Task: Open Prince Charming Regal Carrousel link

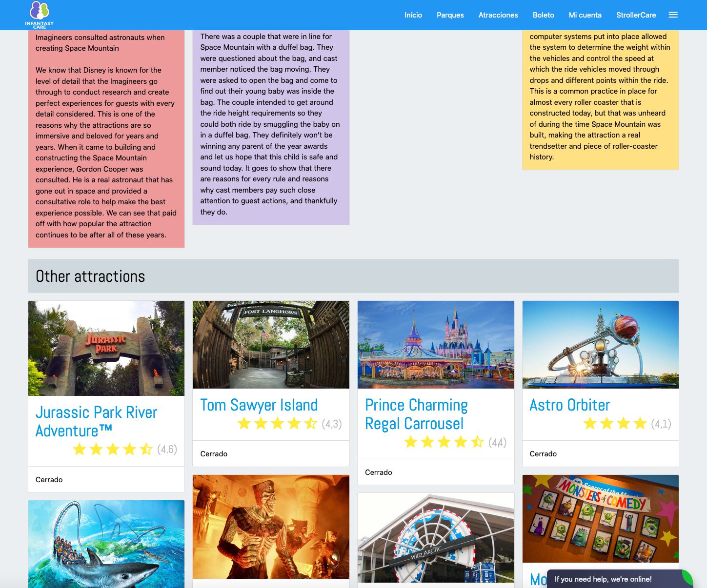Action: 416,414
